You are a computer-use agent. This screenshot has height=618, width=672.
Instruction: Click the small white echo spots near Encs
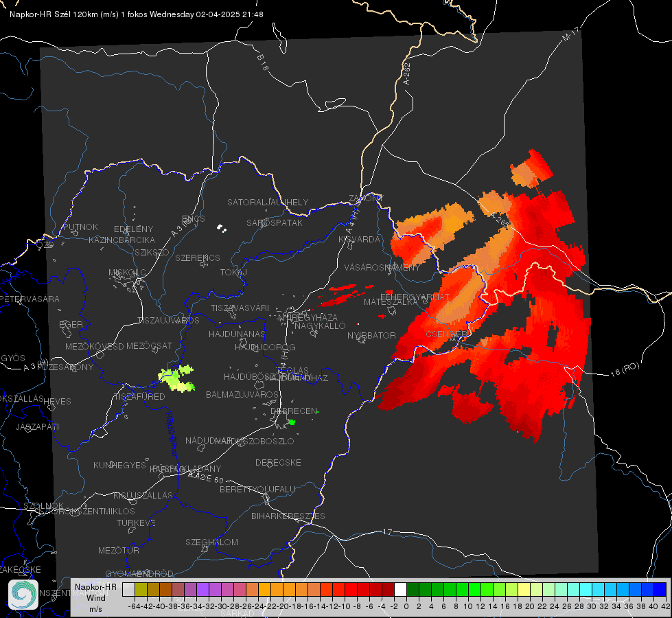tap(222, 228)
